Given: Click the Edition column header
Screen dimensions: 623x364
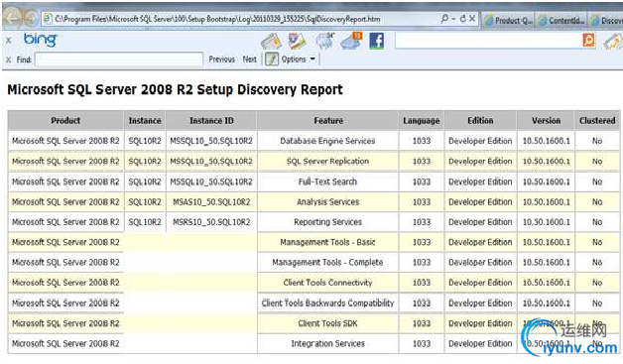Looking at the screenshot, I should click(480, 120).
